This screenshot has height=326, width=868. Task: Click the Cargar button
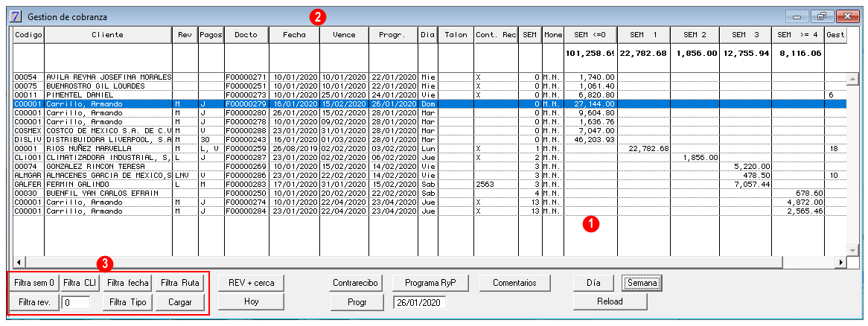(180, 302)
